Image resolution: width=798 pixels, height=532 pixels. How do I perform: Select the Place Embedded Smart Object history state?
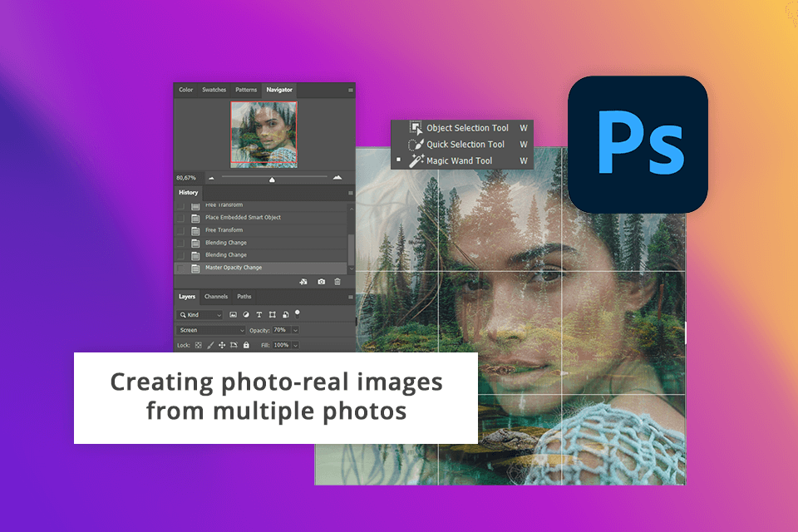click(x=261, y=218)
